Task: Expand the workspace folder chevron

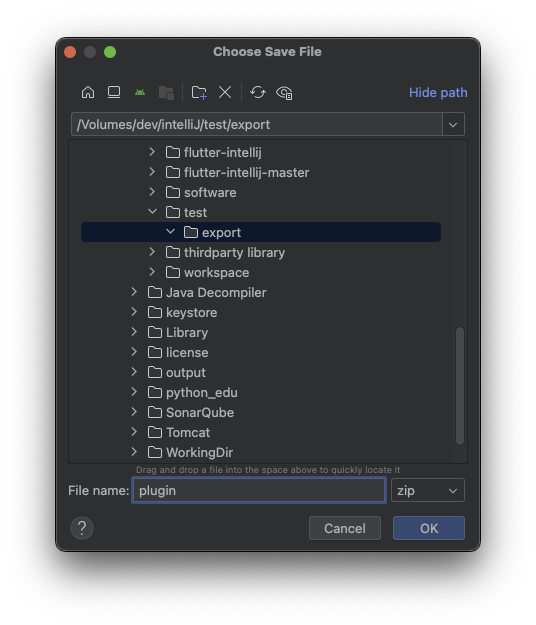Action: (152, 272)
